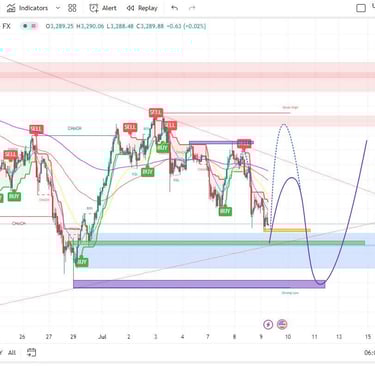Open the Go to date calendar icon
The width and height of the screenshot is (375, 366).
click(x=31, y=352)
